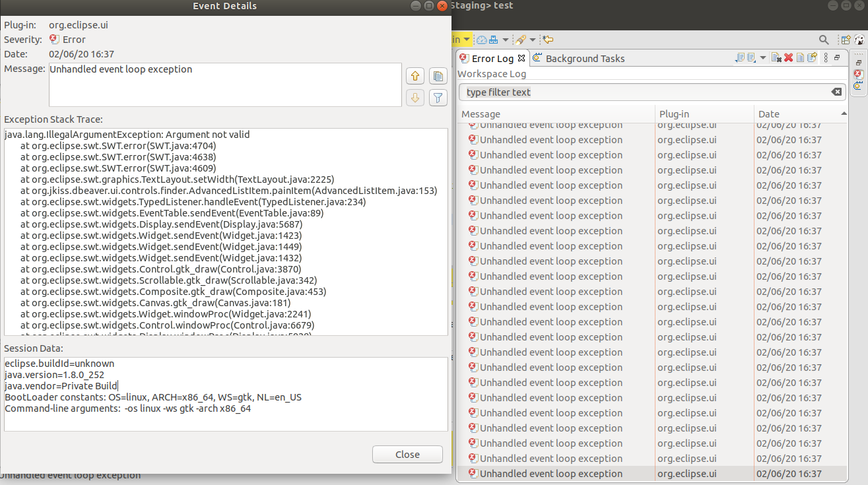Show the previous event using the up arrow
This screenshot has width=868, height=485.
pyautogui.click(x=415, y=76)
